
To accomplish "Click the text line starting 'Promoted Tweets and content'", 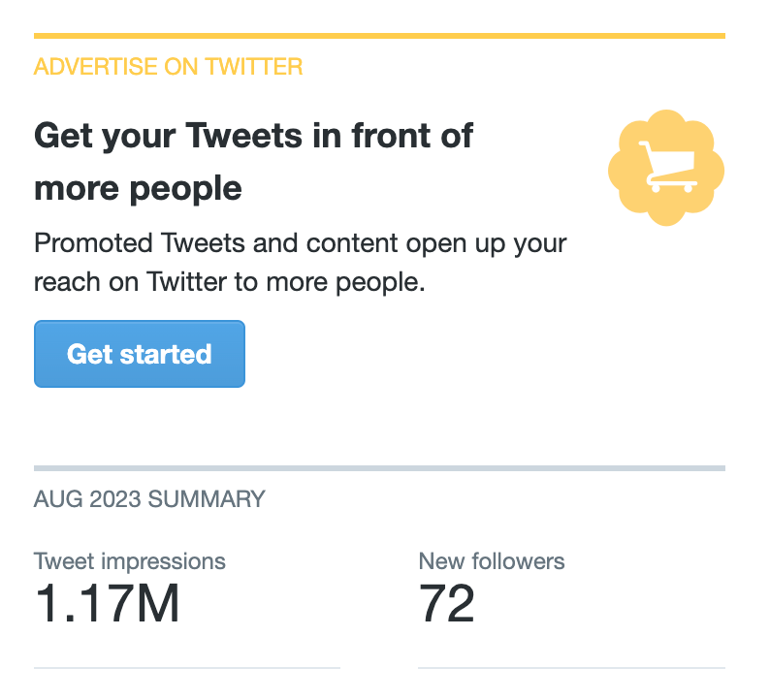I will pos(300,242).
